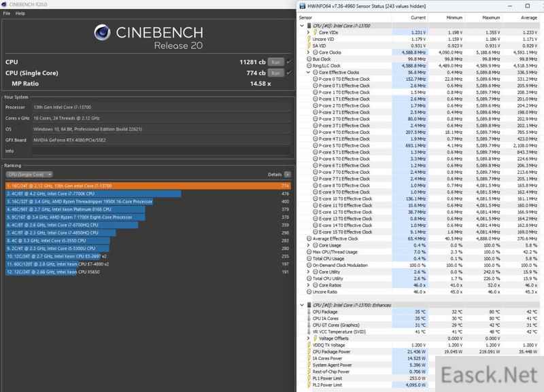Viewport: 544px width, 392px height.
Task: Click the Maximum column header in HWiNFO
Action: coord(491,18)
